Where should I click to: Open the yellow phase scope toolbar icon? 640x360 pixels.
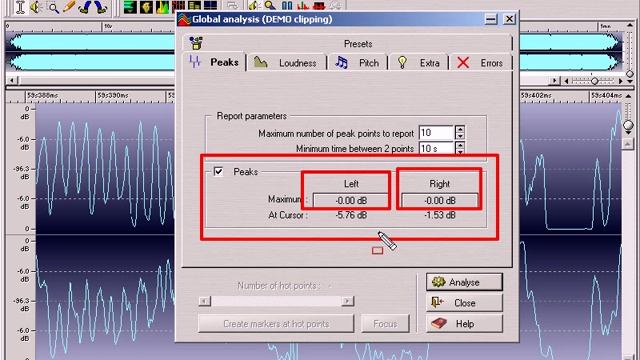(146, 7)
